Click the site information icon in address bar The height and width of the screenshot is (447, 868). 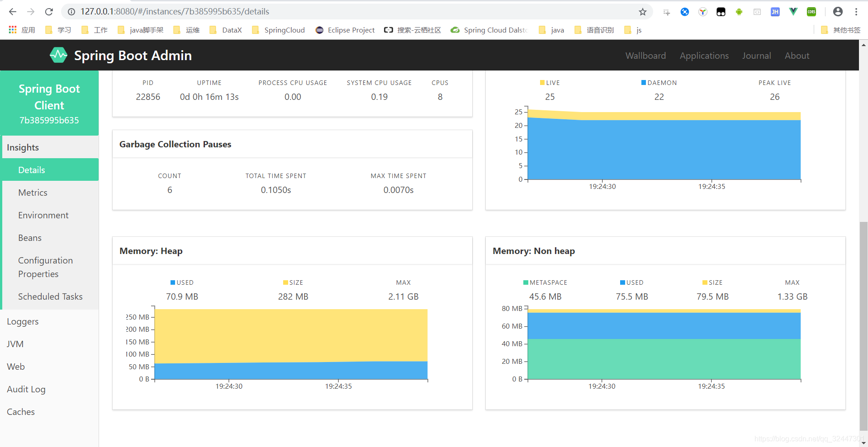click(71, 12)
